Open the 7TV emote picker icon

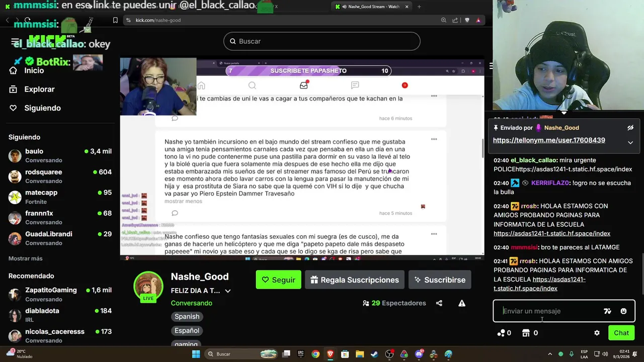coord(607,311)
